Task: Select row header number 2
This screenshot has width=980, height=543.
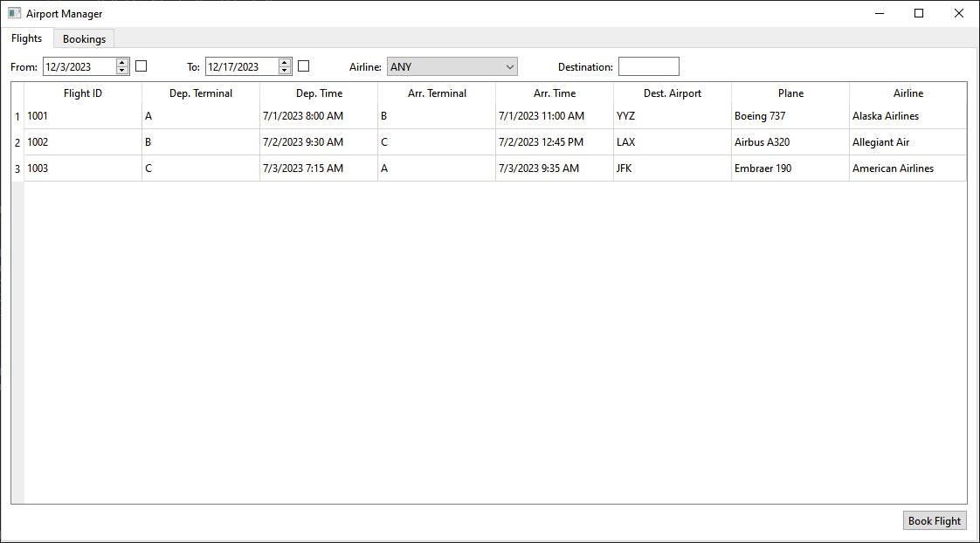Action: pos(17,142)
